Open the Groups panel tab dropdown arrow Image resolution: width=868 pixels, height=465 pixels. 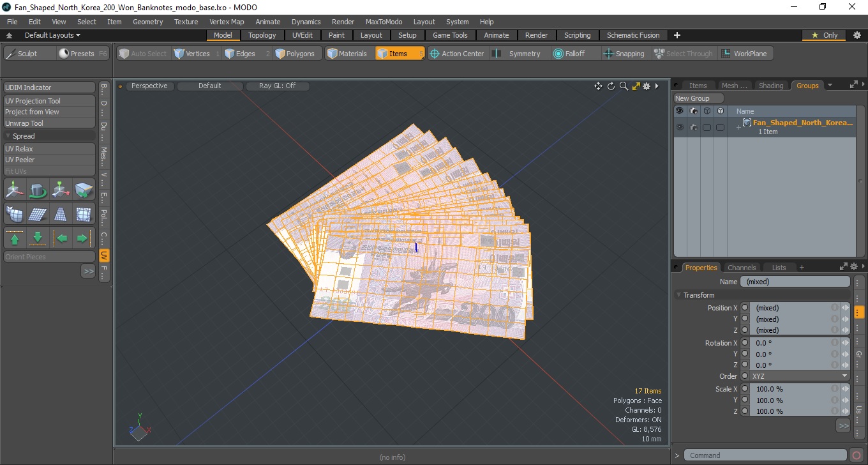(830, 85)
